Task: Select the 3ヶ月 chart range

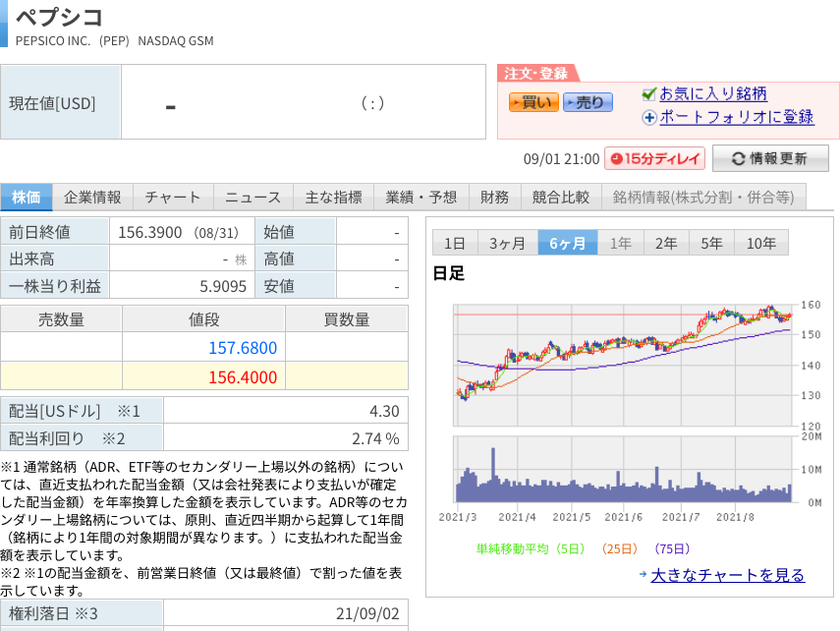Action: pos(507,244)
